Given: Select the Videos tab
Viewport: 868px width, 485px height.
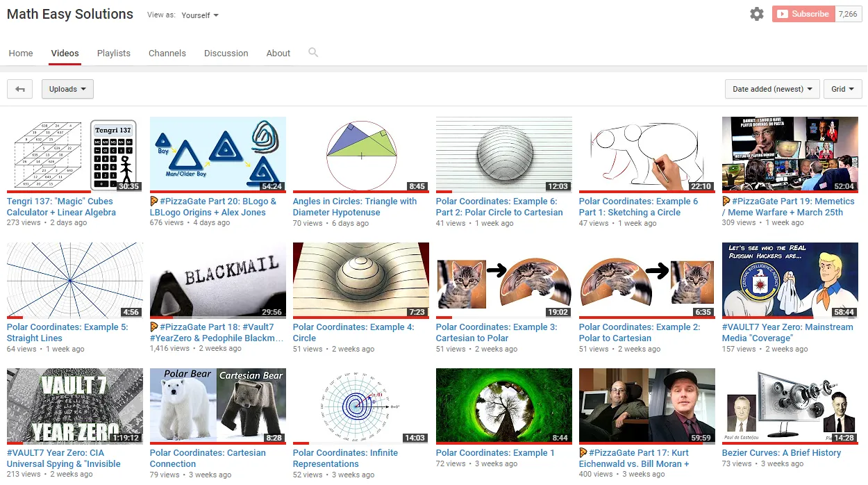Looking at the screenshot, I should 65,53.
